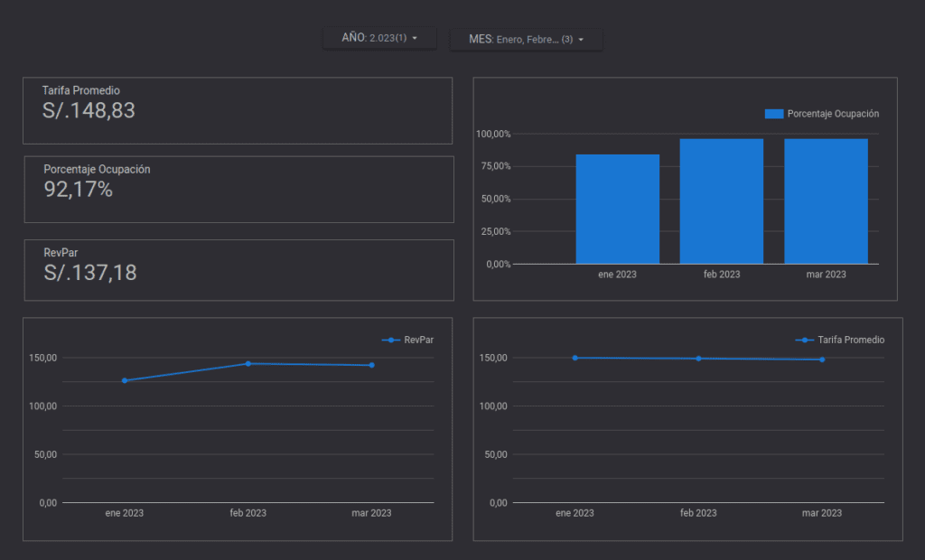Select the Porcentaje Ocupación scorecard value
This screenshot has height=560, width=925.
point(79,190)
